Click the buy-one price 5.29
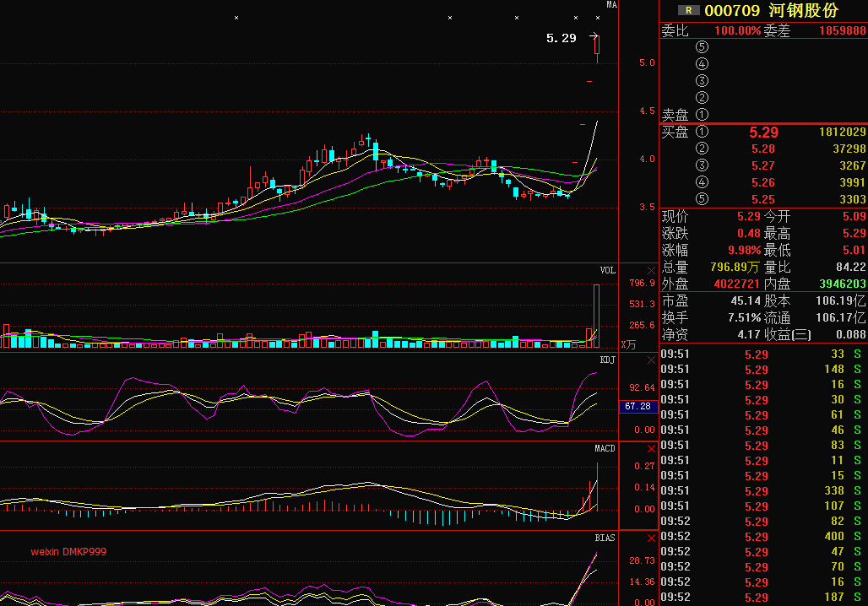868x606 pixels. click(763, 133)
